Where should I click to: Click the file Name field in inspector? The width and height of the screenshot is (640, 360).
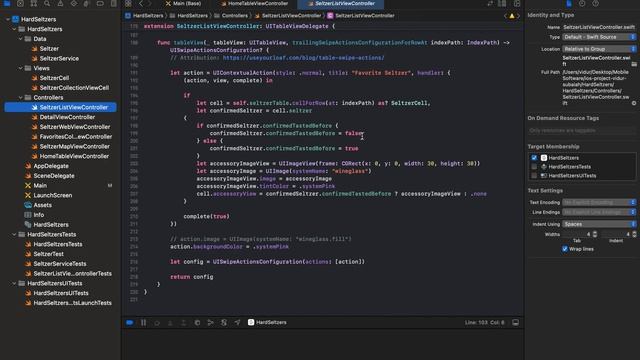(599, 27)
